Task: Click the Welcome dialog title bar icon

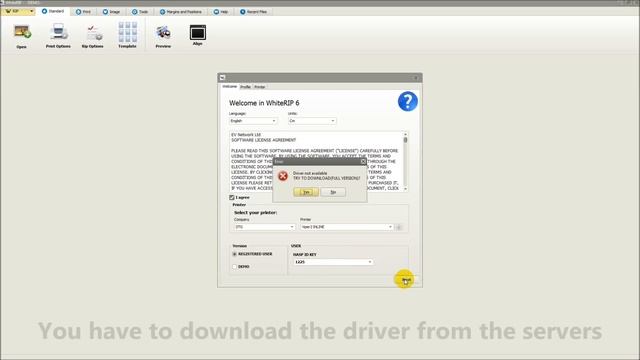Action: click(x=222, y=77)
